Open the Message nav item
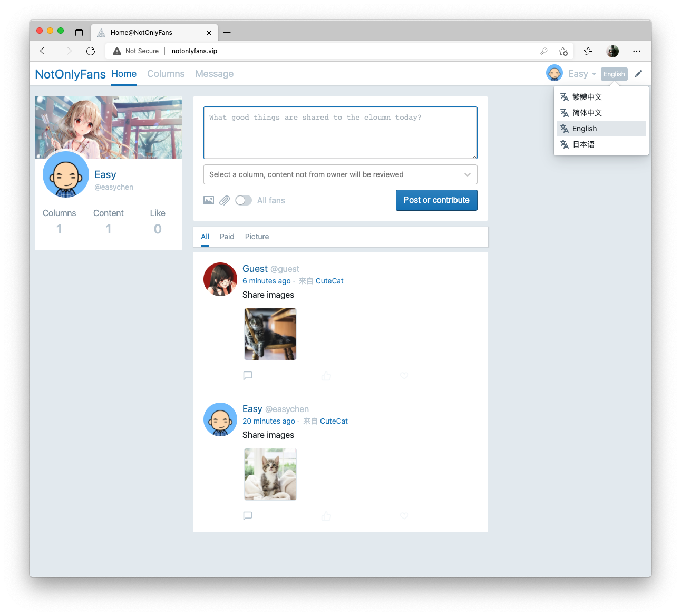This screenshot has width=681, height=616. point(214,74)
